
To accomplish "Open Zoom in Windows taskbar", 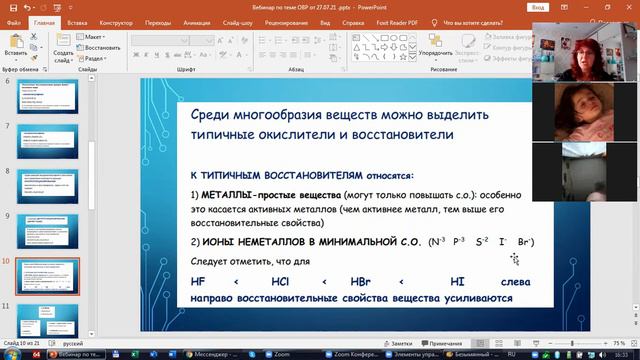I will [x=277, y=354].
